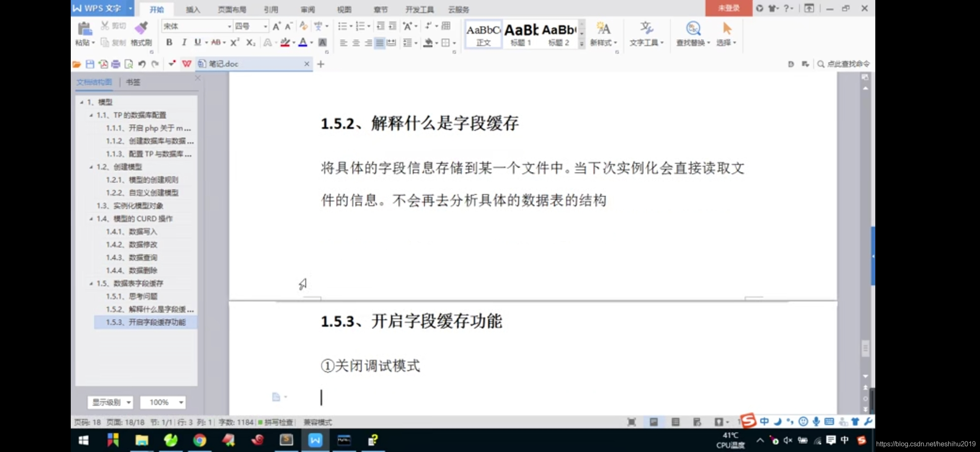Open the 引用 ribbon tab
Image resolution: width=980 pixels, height=452 pixels.
click(x=271, y=9)
